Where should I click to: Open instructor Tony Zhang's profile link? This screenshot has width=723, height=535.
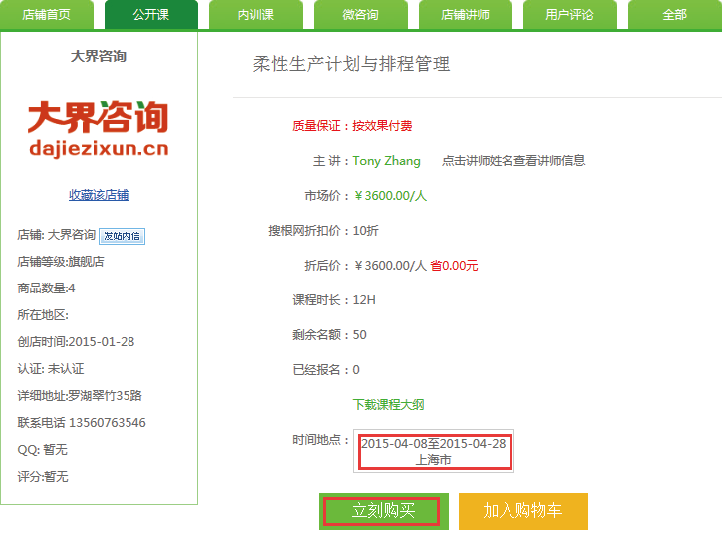pyautogui.click(x=386, y=161)
